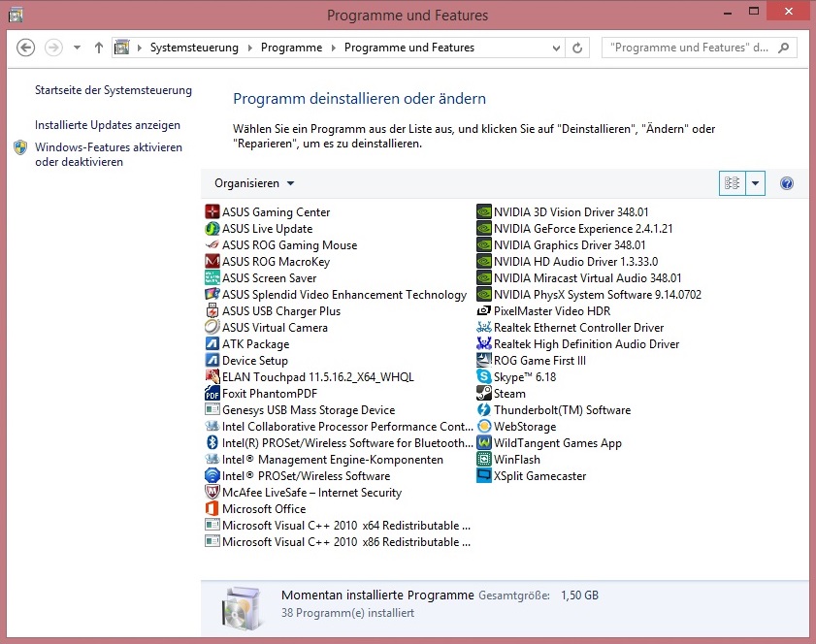Select Intel Management Engine-Komponenten entry

click(324, 460)
